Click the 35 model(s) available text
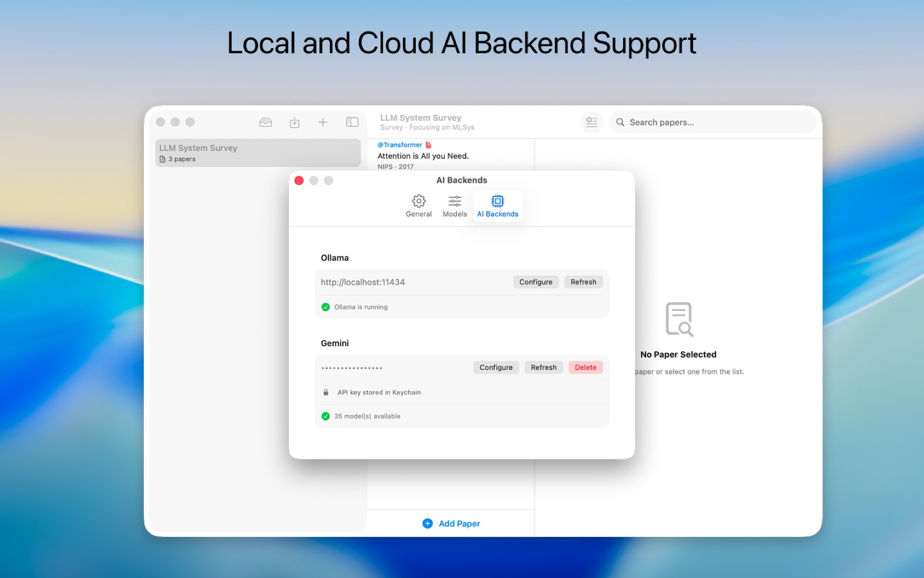 [367, 416]
